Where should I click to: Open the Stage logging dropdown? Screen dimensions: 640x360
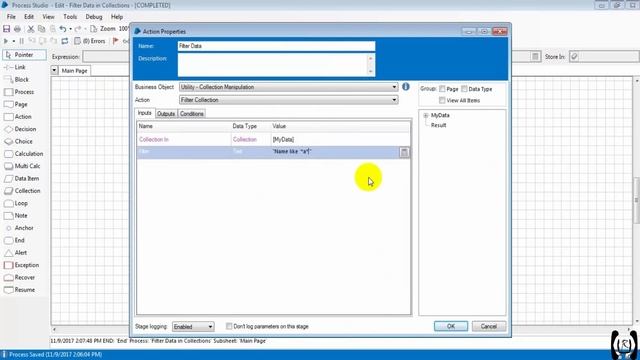[193, 327]
